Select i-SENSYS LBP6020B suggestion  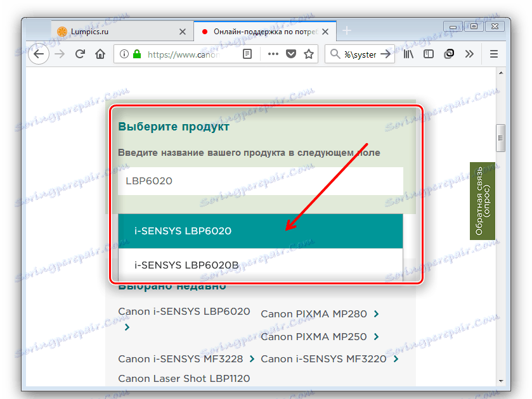pos(260,265)
